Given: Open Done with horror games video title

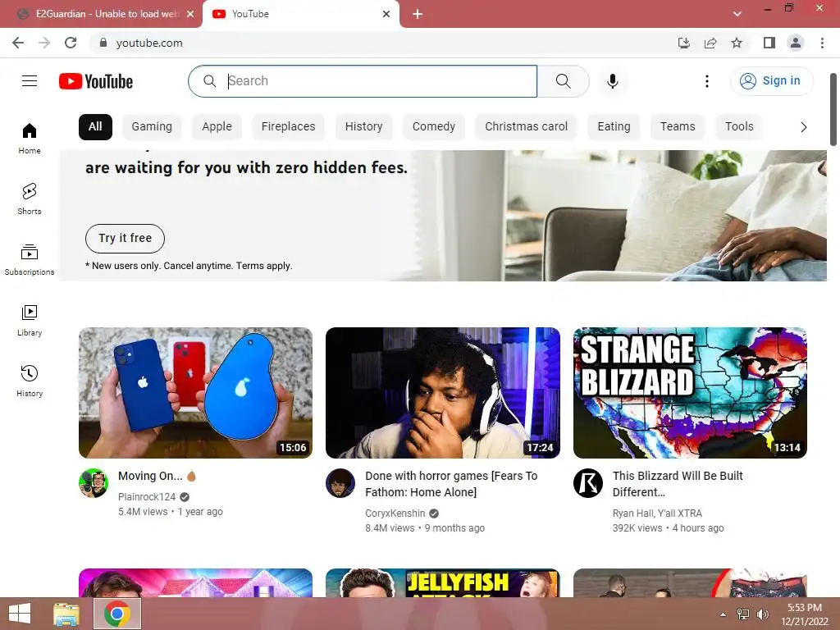Looking at the screenshot, I should (451, 484).
